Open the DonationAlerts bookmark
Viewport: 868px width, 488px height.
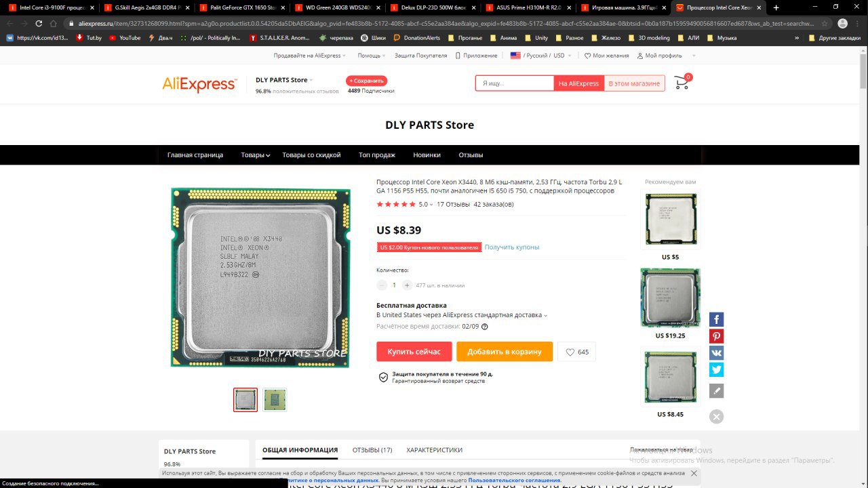(416, 38)
